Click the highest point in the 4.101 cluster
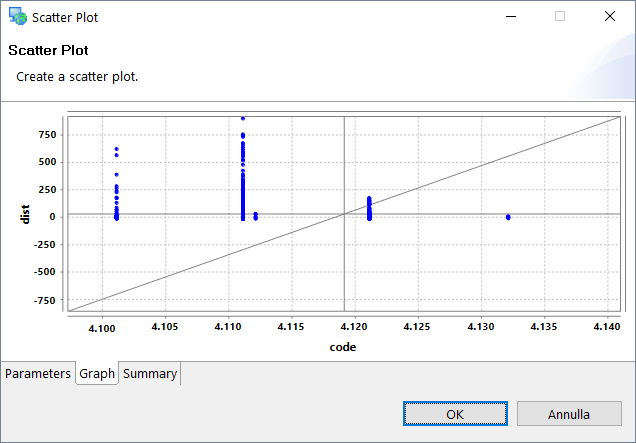 [x=116, y=150]
